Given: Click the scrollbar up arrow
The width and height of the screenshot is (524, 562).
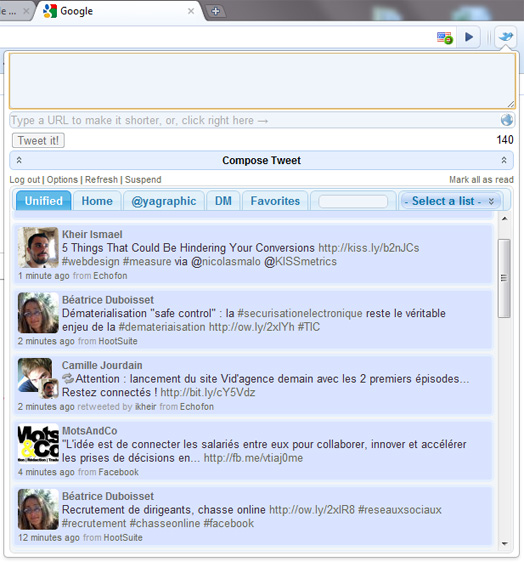Looking at the screenshot, I should pyautogui.click(x=504, y=219).
